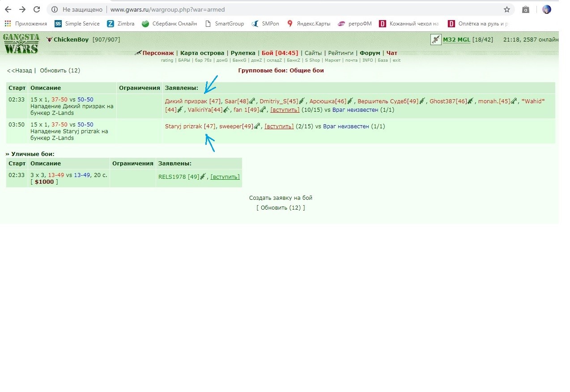Viewport: 570px width, 392px height.
Task: Open the camera extension icon
Action: [x=526, y=9]
